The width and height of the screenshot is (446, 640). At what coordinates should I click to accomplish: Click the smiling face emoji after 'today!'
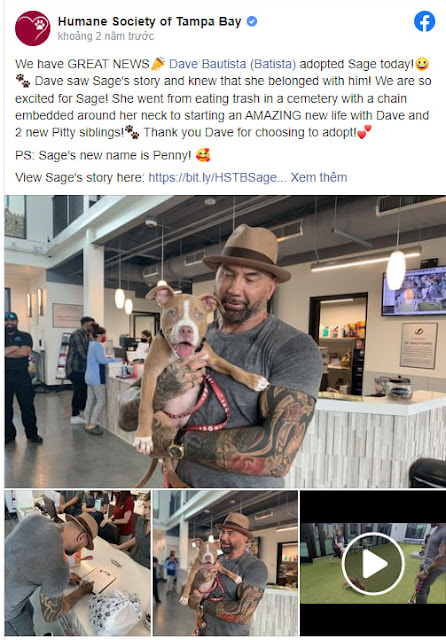(422, 64)
